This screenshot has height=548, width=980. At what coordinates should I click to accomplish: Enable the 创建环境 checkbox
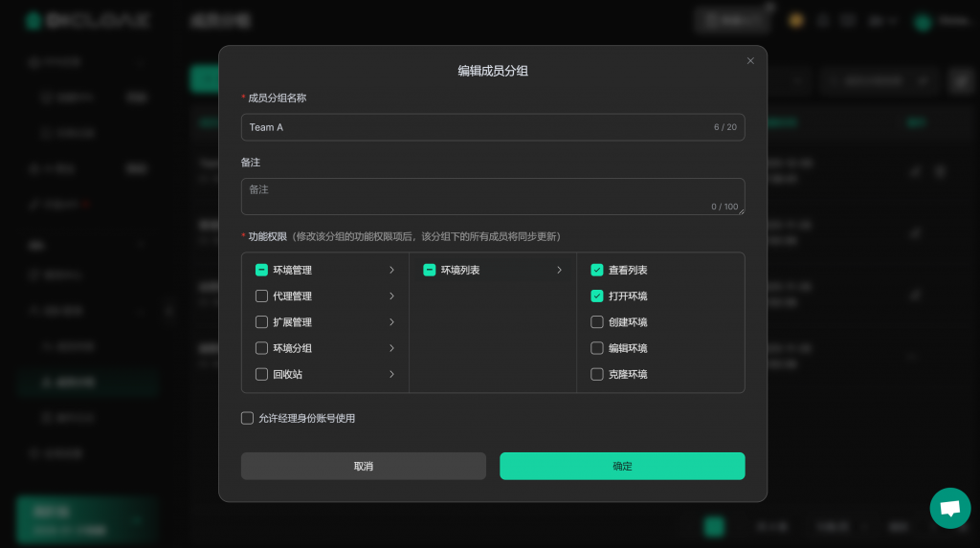[597, 322]
